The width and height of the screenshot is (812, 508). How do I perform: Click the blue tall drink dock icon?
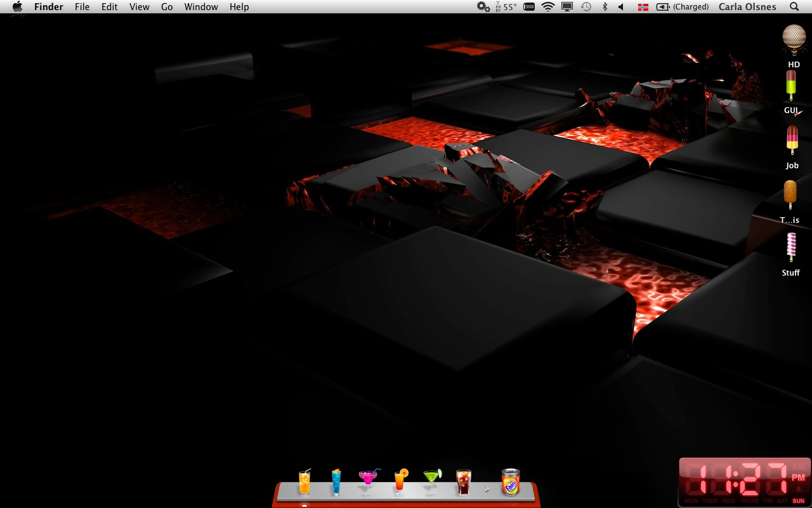click(x=336, y=483)
